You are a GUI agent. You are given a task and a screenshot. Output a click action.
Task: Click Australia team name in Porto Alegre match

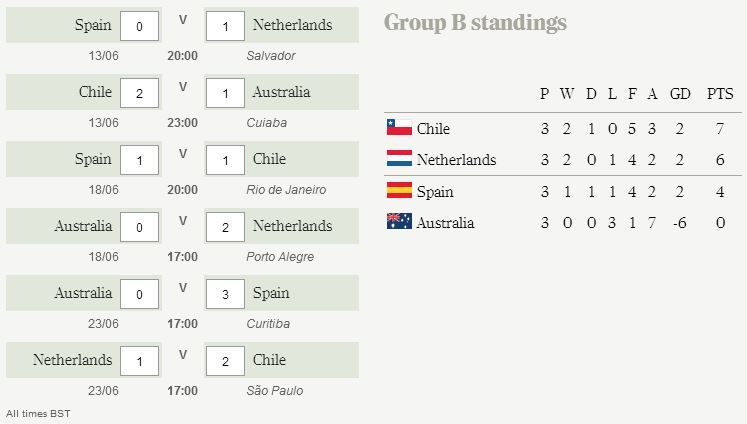(83, 226)
